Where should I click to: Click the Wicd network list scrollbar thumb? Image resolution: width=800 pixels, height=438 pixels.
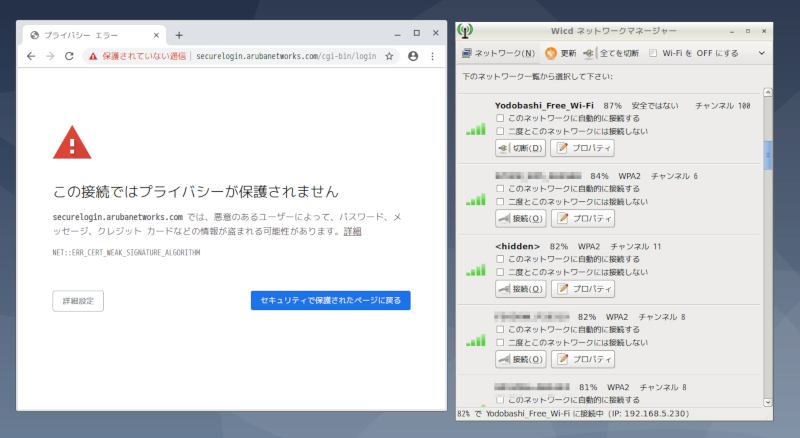coord(768,155)
